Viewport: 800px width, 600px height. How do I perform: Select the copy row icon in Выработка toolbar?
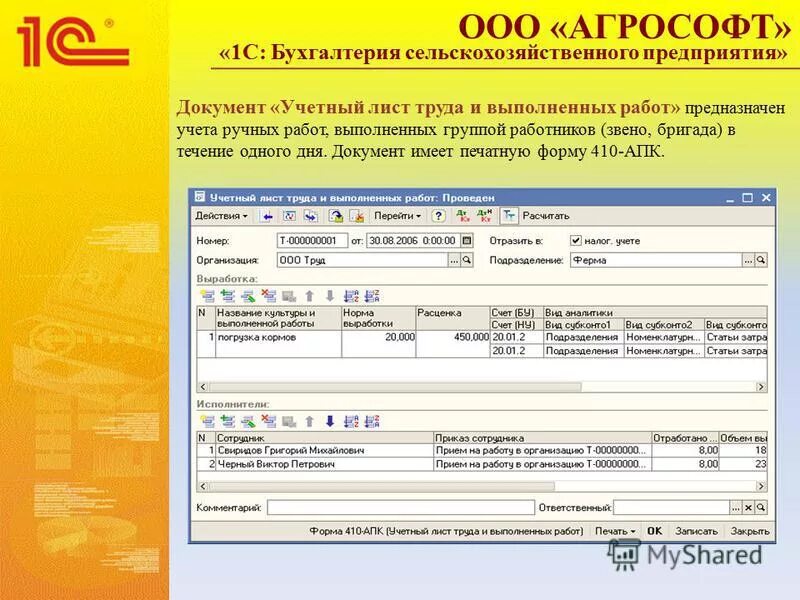[x=228, y=296]
